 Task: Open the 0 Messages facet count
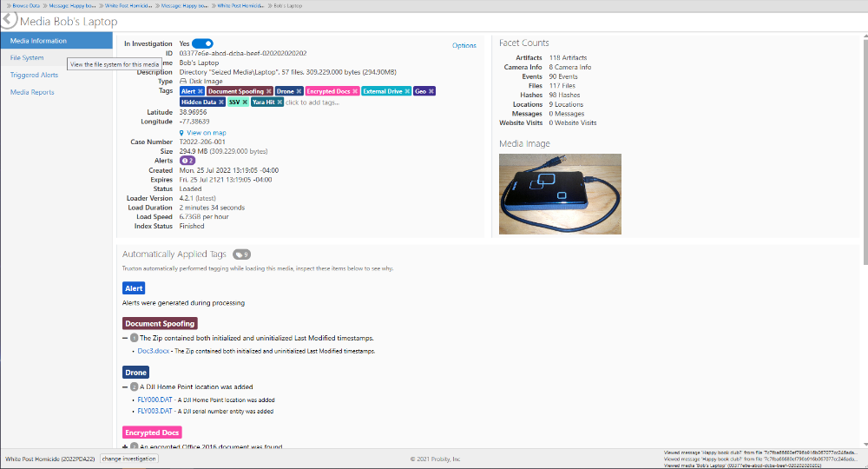(x=566, y=114)
